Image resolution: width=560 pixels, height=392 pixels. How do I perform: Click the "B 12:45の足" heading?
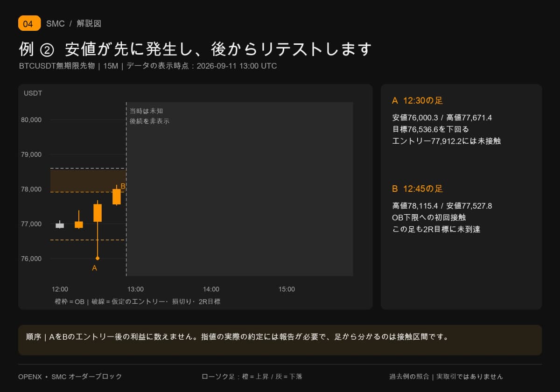click(418, 189)
